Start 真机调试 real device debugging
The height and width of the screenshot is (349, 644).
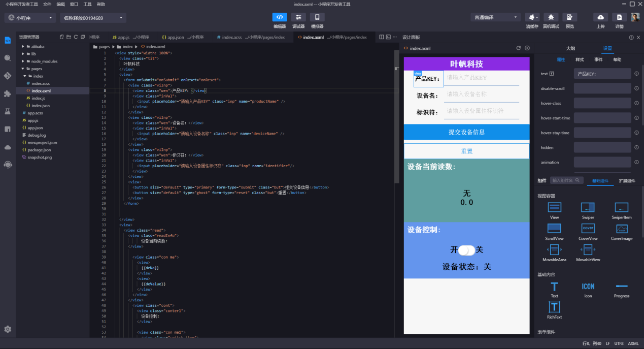click(551, 17)
